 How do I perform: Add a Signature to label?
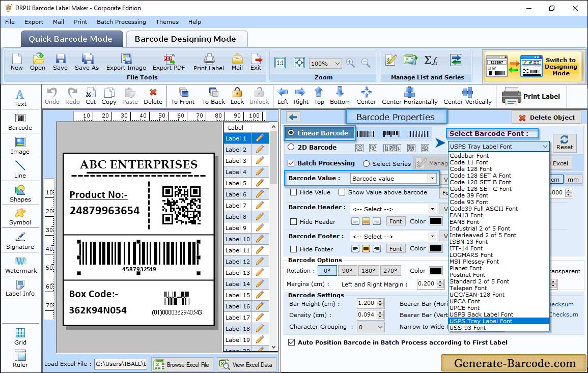click(x=20, y=241)
